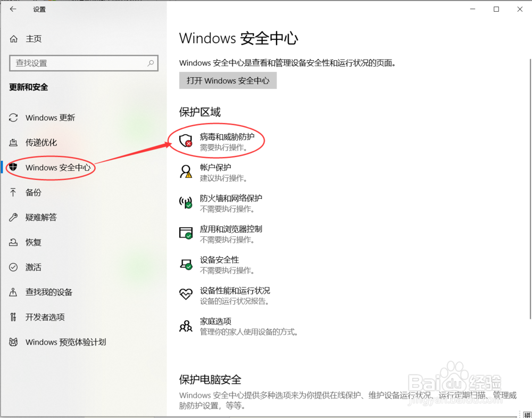The image size is (532, 418).
Task: Click the virus protection shield icon
Action: (x=186, y=140)
